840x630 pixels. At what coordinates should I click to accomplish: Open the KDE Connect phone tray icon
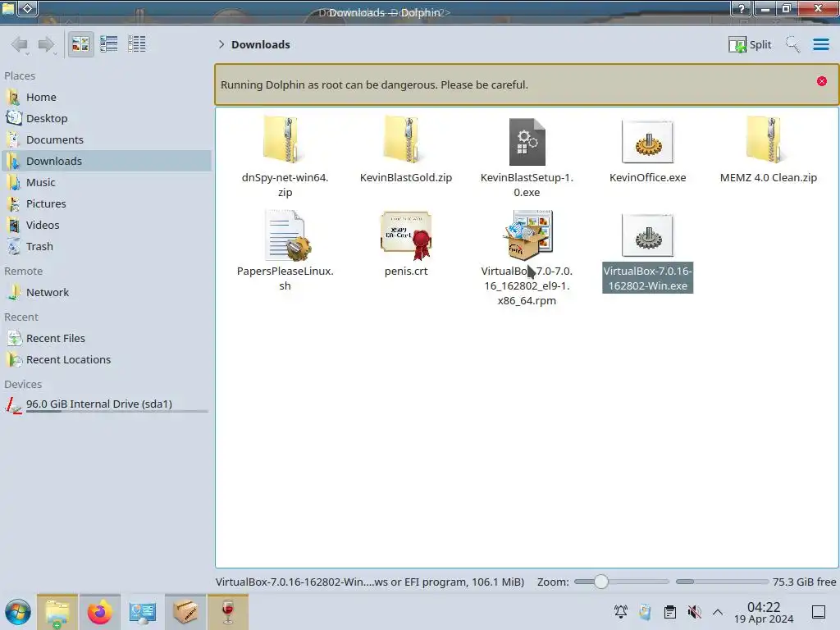coord(645,612)
